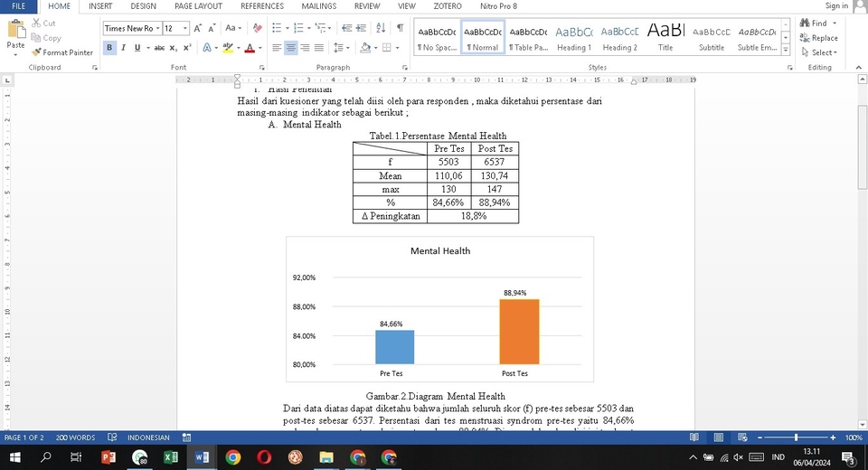The height and width of the screenshot is (470, 868).
Task: Switch to ZOTERO tab
Action: [448, 6]
